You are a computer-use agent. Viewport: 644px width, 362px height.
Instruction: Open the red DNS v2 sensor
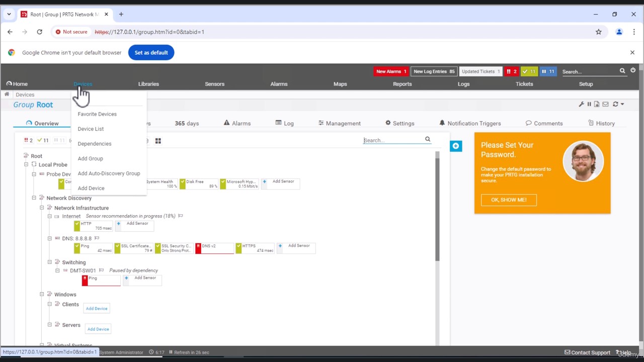point(215,248)
